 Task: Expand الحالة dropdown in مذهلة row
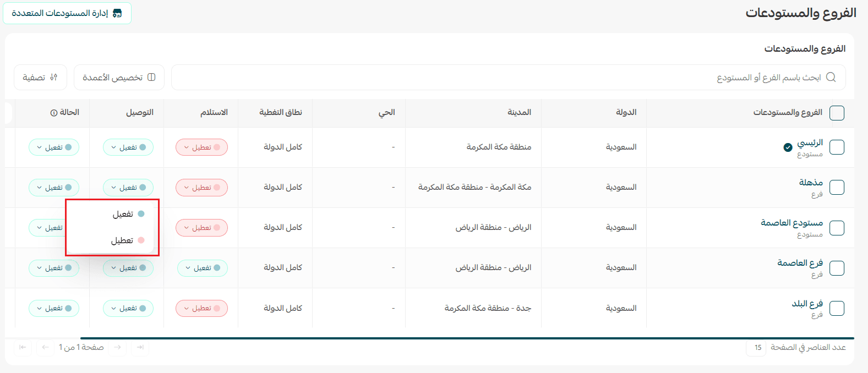pyautogui.click(x=54, y=188)
